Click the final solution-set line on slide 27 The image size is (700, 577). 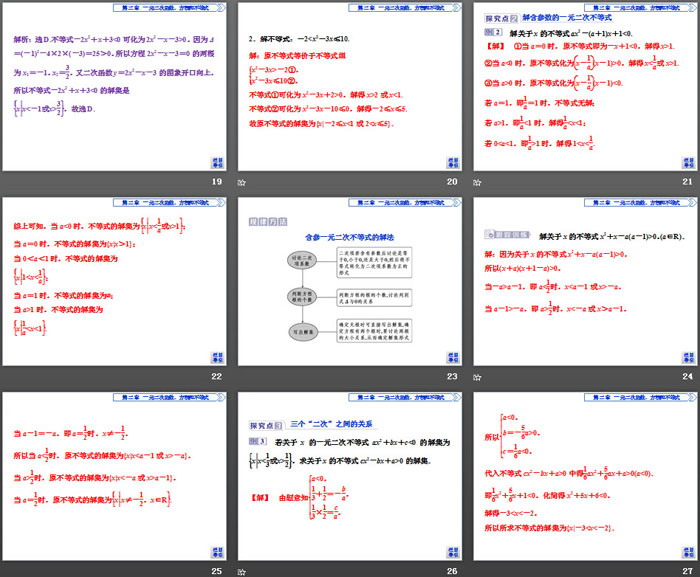coord(550,528)
